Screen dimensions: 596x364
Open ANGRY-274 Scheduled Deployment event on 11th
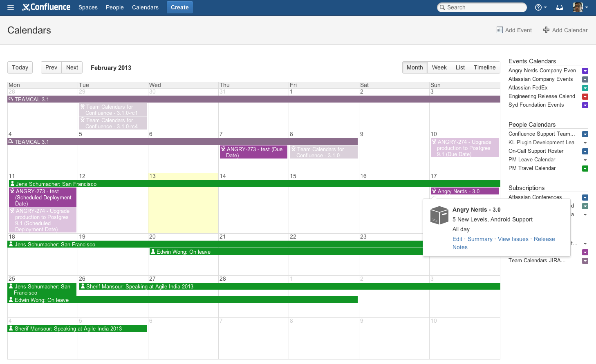click(x=43, y=220)
